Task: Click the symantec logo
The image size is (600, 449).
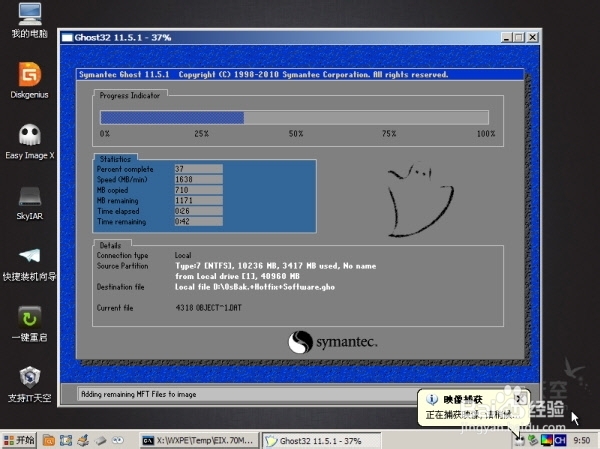Action: pos(333,342)
